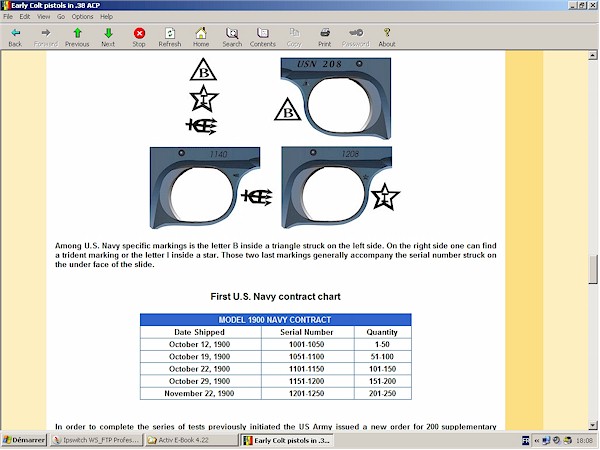The height and width of the screenshot is (450, 600).
Task: Click the USN 208 trigger guard image
Action: point(336,98)
